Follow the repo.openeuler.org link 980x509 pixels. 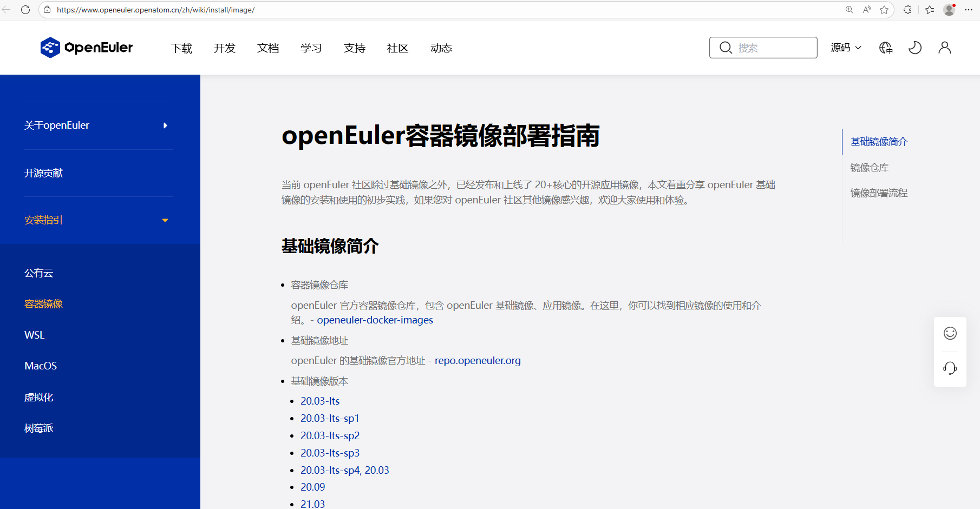478,360
